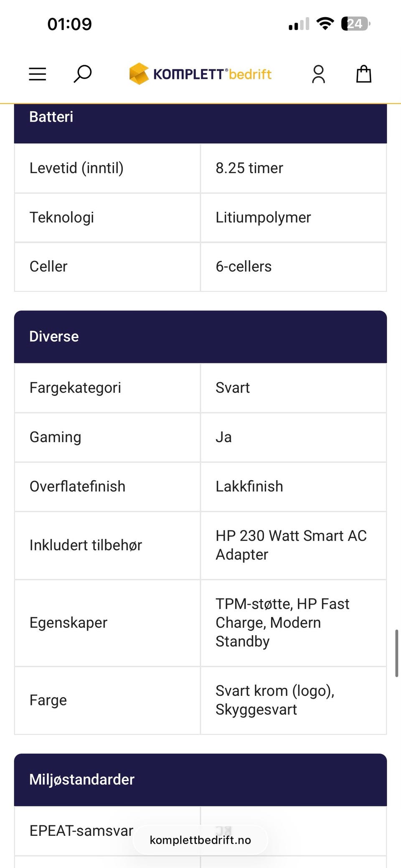Screen dimensions: 401x868
Task: Open the Komplett bedrift home logo
Action: coord(200,74)
